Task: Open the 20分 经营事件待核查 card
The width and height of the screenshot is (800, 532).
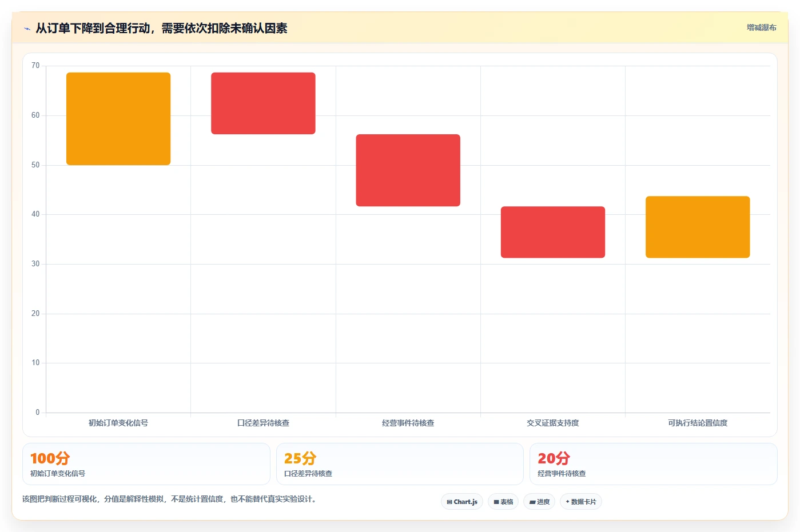Action: pyautogui.click(x=654, y=464)
